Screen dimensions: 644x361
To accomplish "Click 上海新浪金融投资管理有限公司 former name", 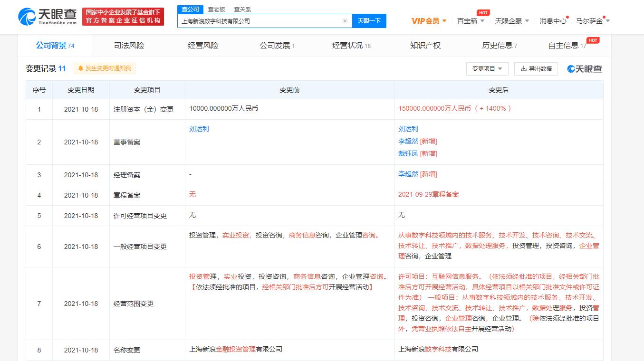I will pos(236,349).
